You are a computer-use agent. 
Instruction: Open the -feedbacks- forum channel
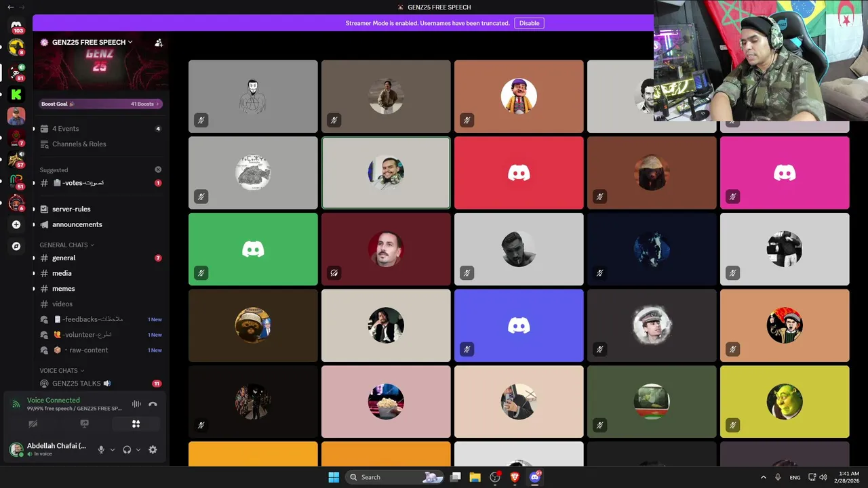(x=100, y=319)
